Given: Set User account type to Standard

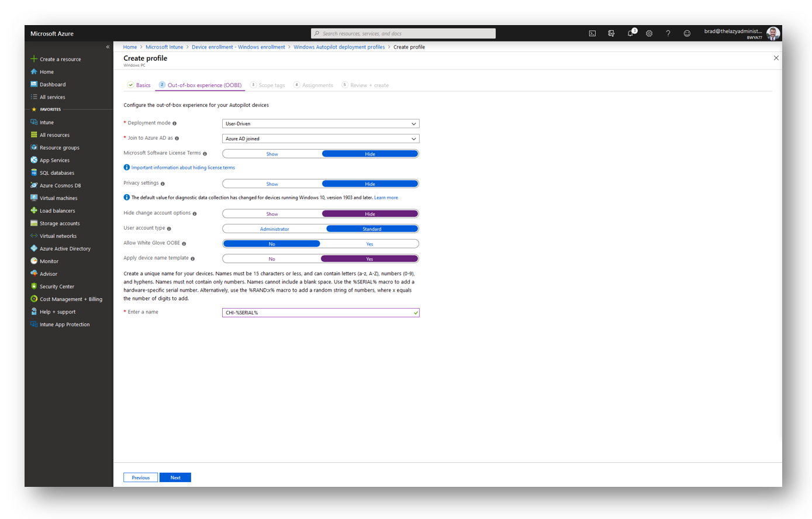Looking at the screenshot, I should pos(372,229).
